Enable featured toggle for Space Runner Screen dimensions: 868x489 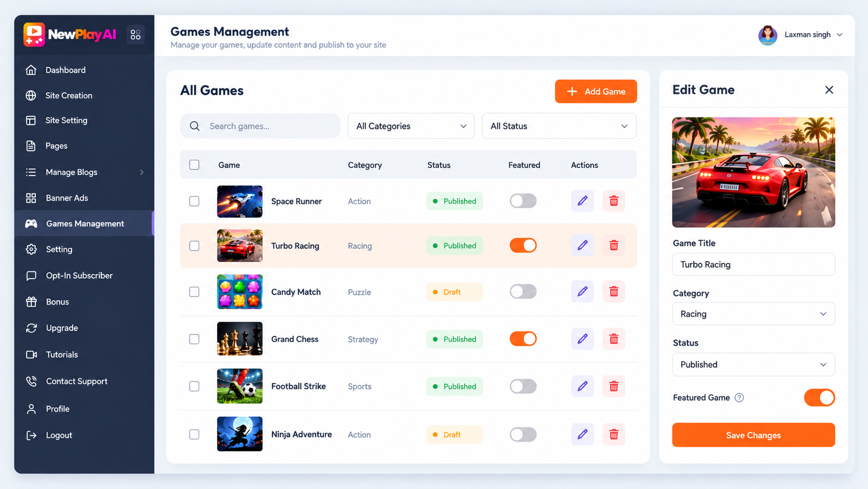(523, 201)
